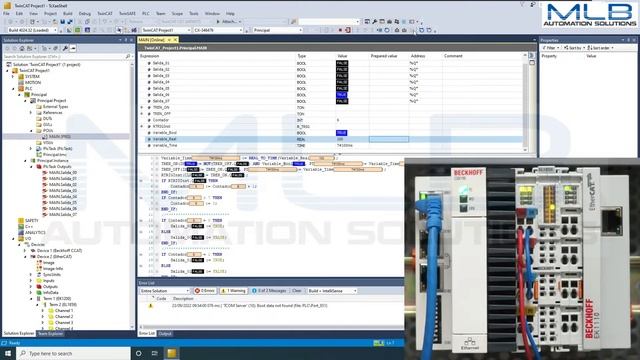Expand the Channel 1 node
The width and height of the screenshot is (640, 360).
point(43,311)
